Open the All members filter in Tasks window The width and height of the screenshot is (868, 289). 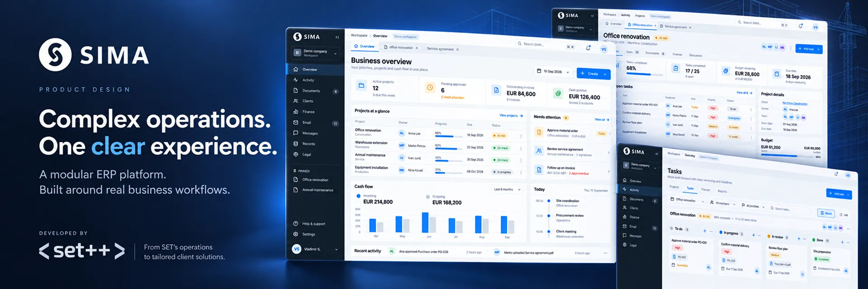[x=722, y=203]
